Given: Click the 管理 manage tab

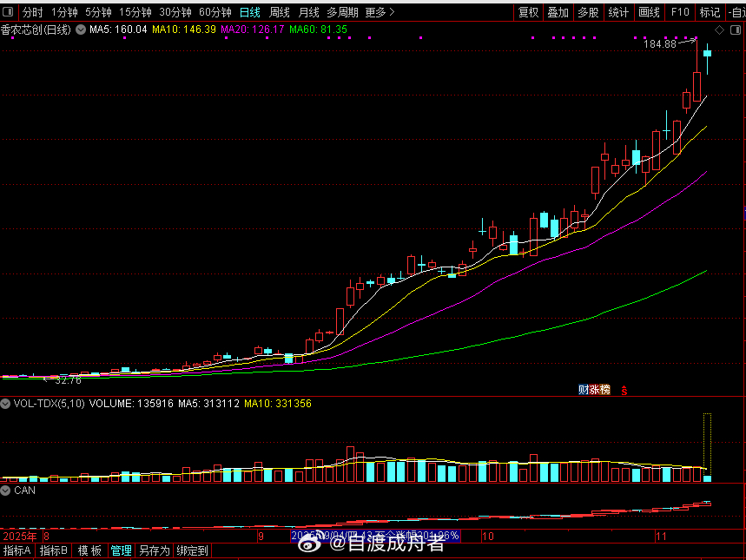Looking at the screenshot, I should click(x=122, y=551).
